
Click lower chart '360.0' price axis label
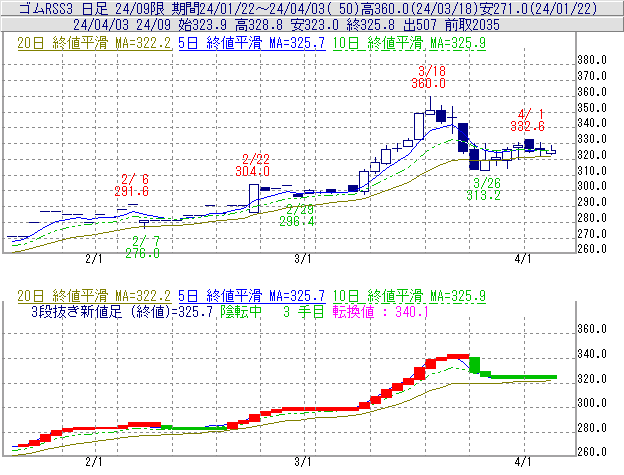tap(592, 329)
